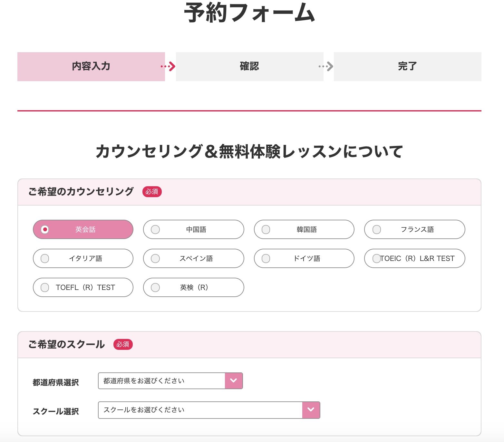
Task: Choose TOEIC (R) L&R TEST option
Action: click(414, 258)
